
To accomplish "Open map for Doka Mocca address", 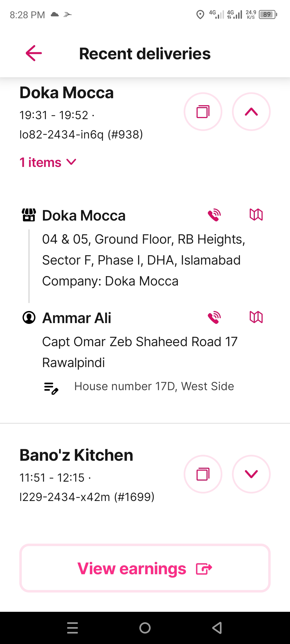I will [x=256, y=215].
